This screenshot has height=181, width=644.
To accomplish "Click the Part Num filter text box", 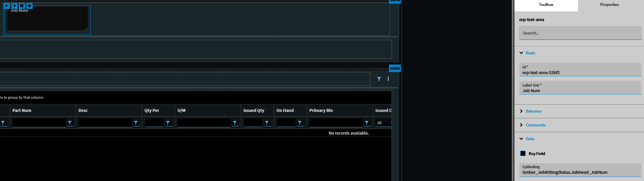I will click(x=39, y=123).
